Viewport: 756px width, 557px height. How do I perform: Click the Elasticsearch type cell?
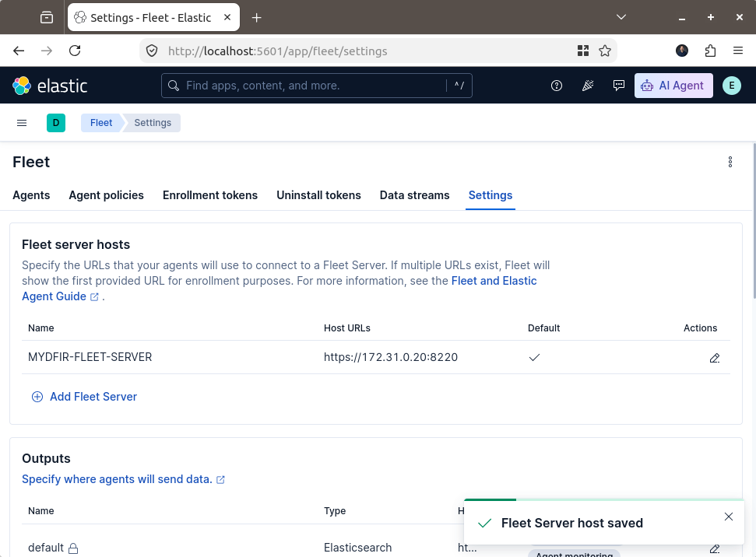(x=357, y=548)
